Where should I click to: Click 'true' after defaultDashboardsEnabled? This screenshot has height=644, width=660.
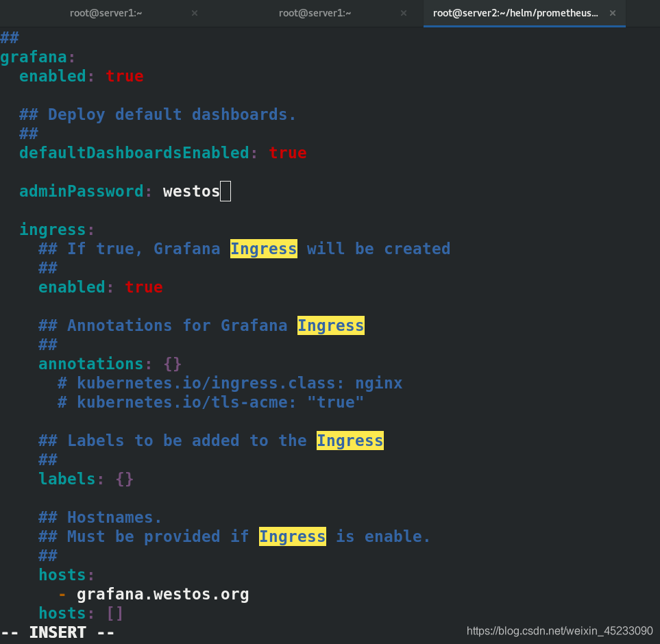[288, 153]
